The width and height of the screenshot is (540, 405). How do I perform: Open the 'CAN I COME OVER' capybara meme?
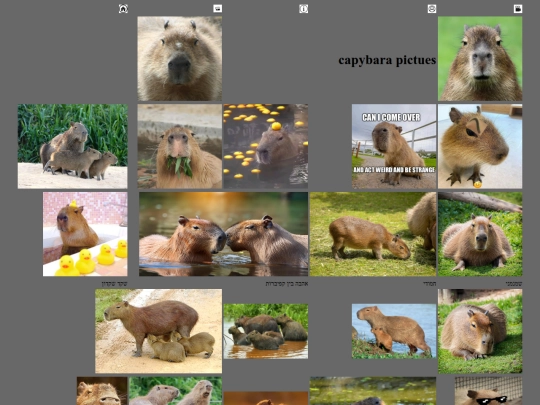point(394,146)
